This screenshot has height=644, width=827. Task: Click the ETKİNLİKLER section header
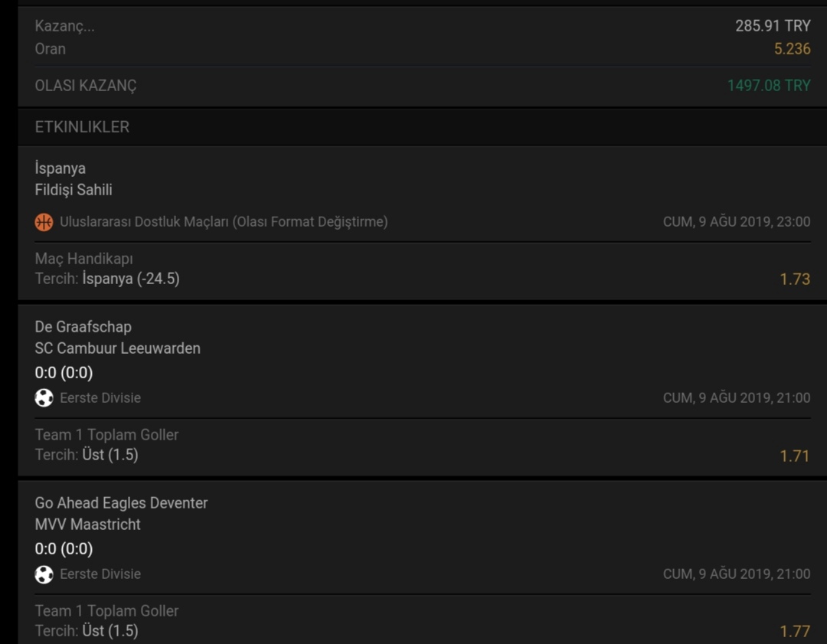click(x=82, y=127)
